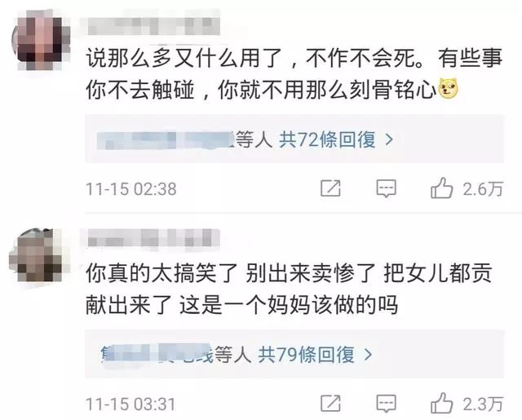Image resolution: width=522 pixels, height=420 pixels.
Task: Open the first commenter's avatar profile
Action: 40,39
